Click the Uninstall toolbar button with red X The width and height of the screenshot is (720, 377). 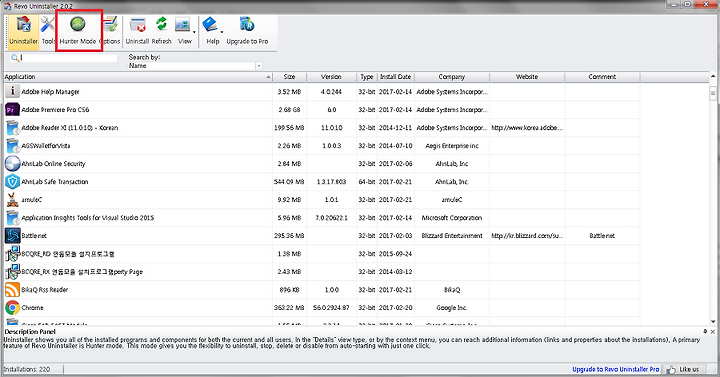tap(137, 31)
